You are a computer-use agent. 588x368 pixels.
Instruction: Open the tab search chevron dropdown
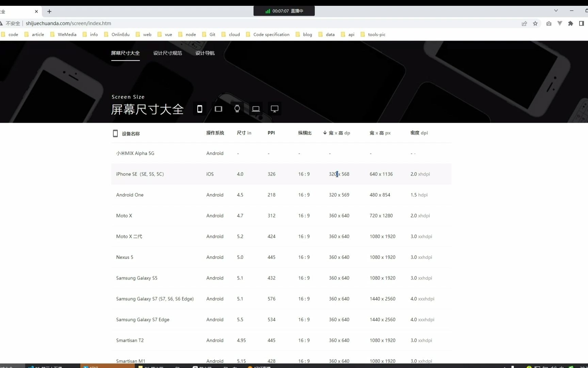(556, 11)
